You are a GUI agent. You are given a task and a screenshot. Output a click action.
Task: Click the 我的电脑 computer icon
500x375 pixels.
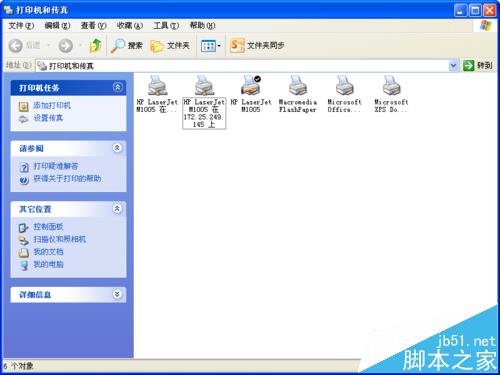[24, 265]
